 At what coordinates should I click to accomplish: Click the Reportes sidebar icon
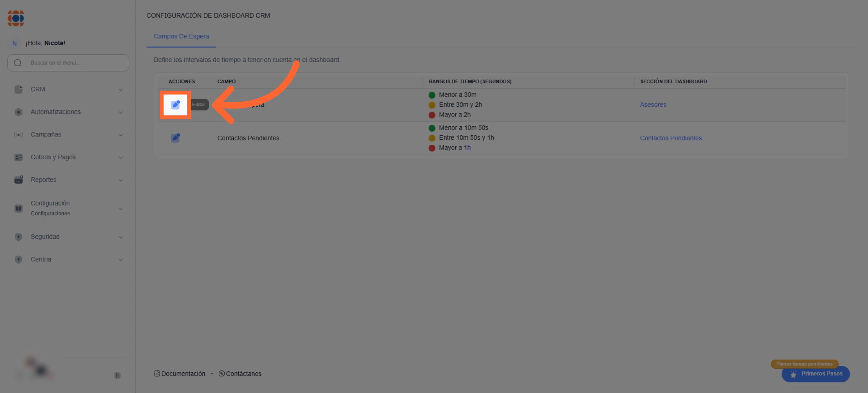click(x=18, y=179)
